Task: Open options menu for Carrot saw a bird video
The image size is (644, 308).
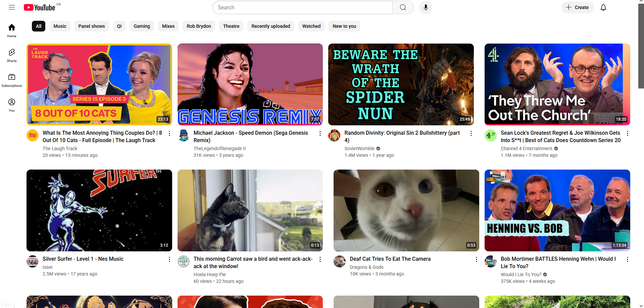Action: 320,259
